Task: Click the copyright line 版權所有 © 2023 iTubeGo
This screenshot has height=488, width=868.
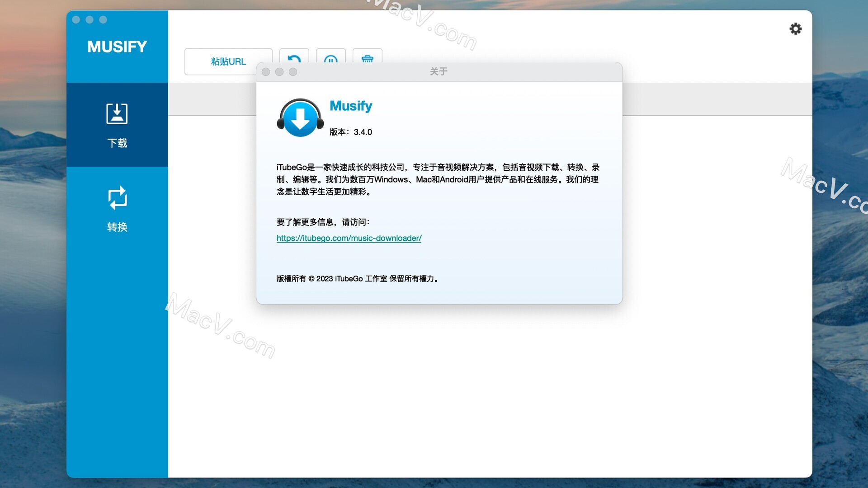Action: (358, 279)
